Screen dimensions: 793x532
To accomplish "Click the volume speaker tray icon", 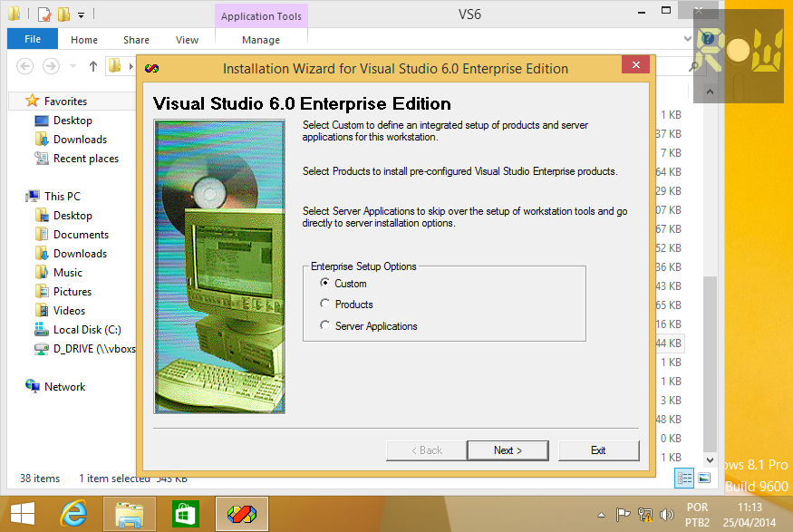I will [x=666, y=515].
